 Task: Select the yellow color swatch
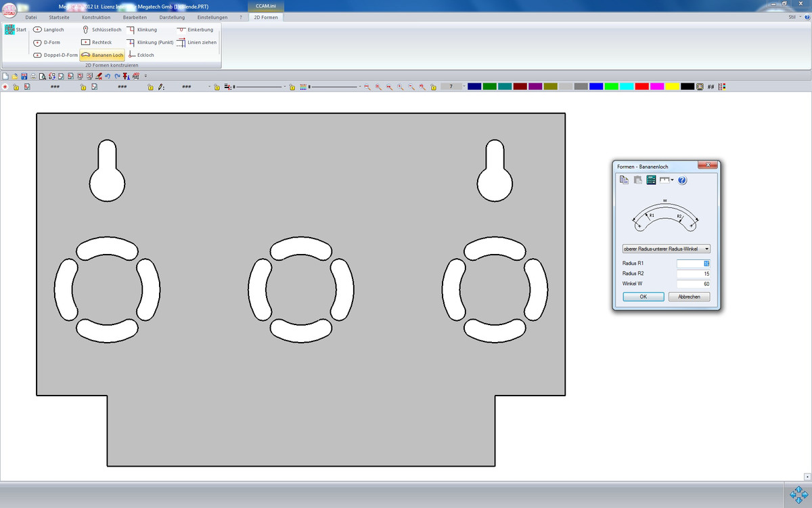(x=672, y=87)
